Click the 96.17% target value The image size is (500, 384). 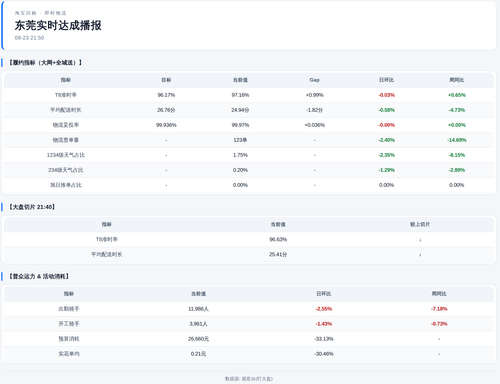[166, 95]
